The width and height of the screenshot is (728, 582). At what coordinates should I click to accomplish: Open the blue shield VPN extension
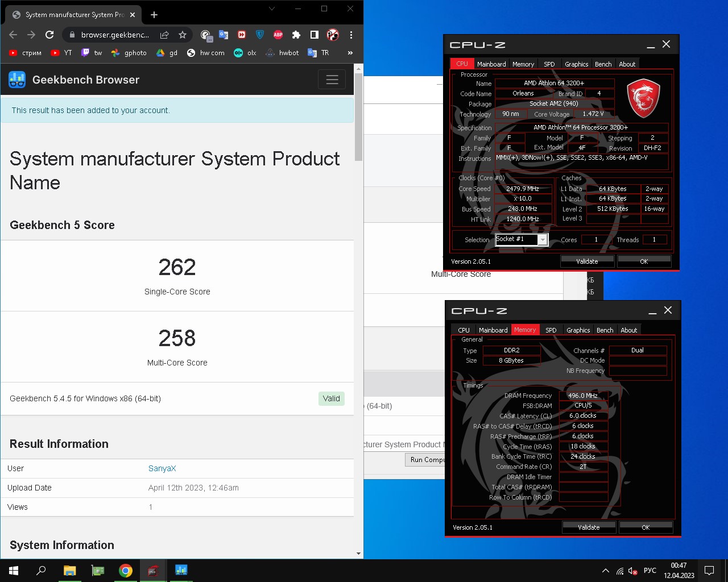pyautogui.click(x=260, y=35)
